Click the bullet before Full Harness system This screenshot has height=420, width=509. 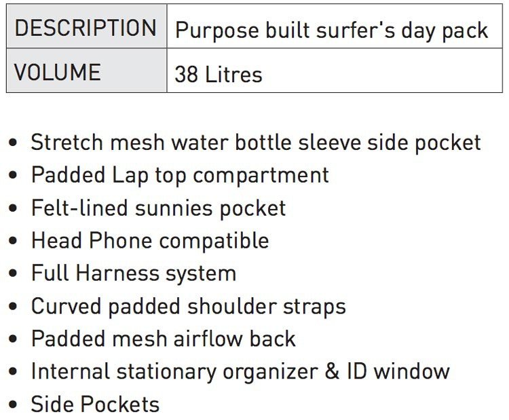tap(13, 273)
